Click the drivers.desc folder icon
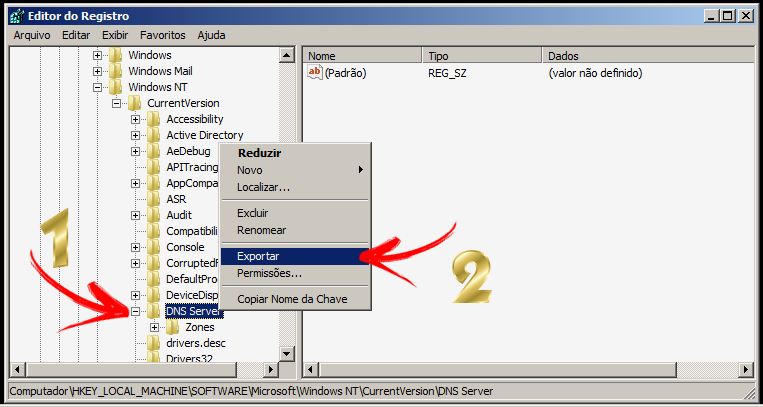This screenshot has height=407, width=763. pos(153,343)
